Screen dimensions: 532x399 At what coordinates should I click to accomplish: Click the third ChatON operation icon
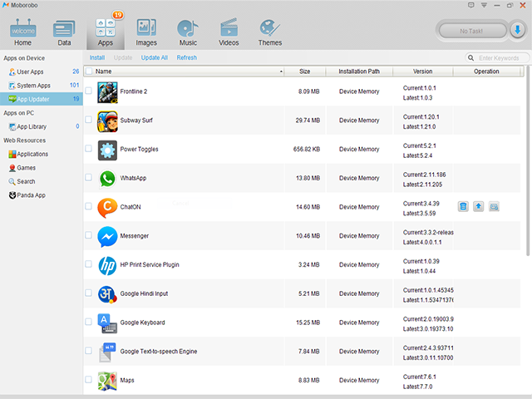click(x=494, y=206)
